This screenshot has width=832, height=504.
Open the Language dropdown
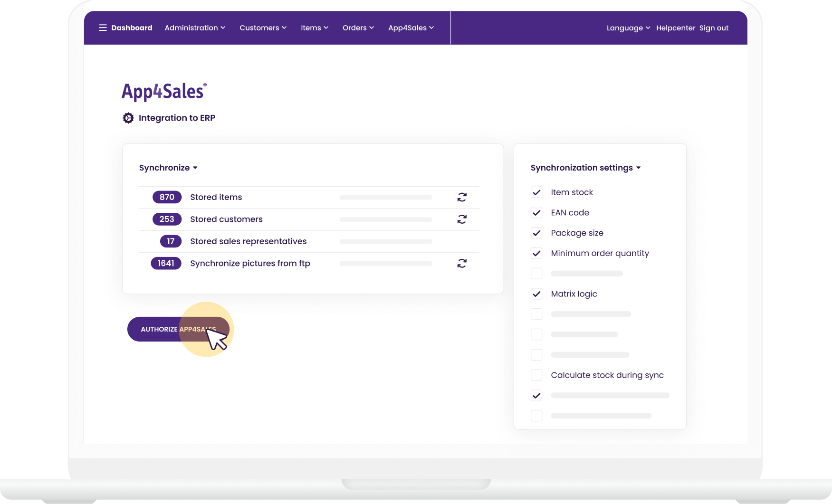click(628, 28)
